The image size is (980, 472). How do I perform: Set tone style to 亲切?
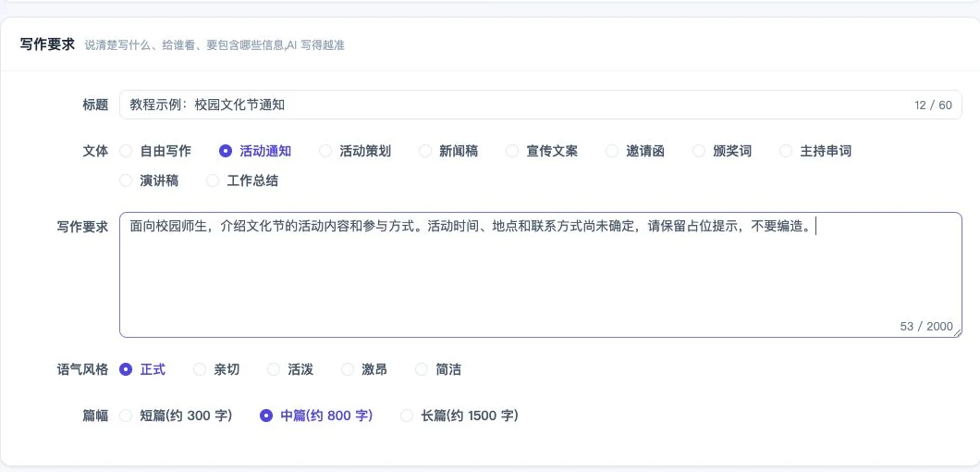coord(216,369)
